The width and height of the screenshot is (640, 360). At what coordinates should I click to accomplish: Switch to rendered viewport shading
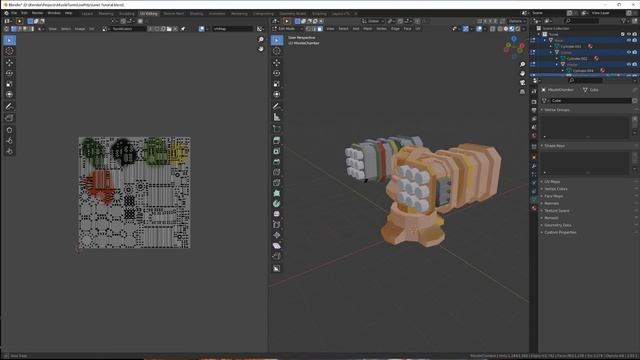[x=518, y=29]
